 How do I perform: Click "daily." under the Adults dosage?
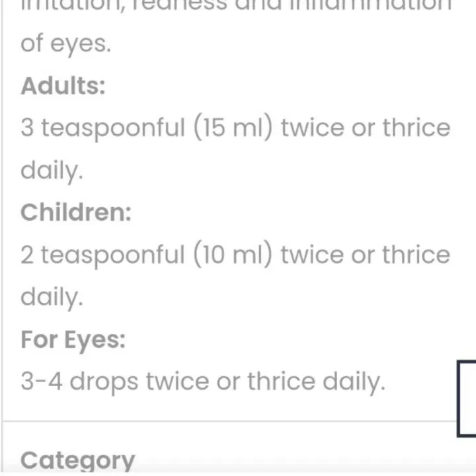pyautogui.click(x=52, y=170)
